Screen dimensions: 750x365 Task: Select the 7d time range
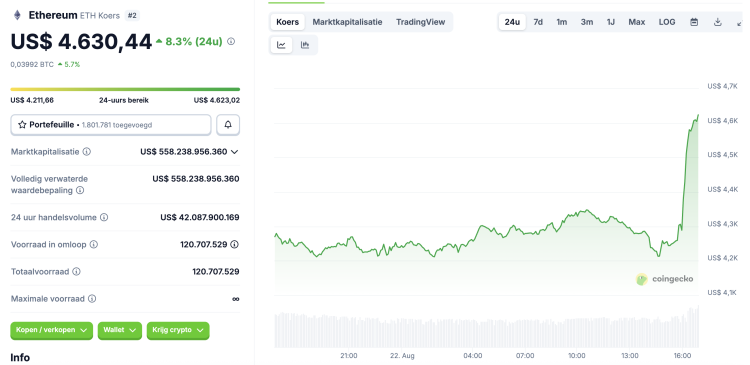coord(538,22)
